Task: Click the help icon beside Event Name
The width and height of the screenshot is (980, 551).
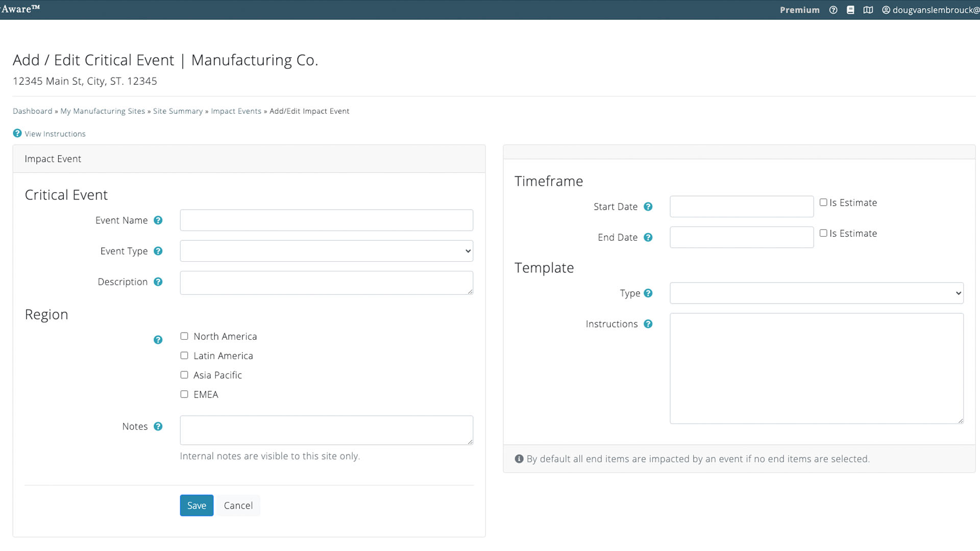Action: click(x=158, y=220)
